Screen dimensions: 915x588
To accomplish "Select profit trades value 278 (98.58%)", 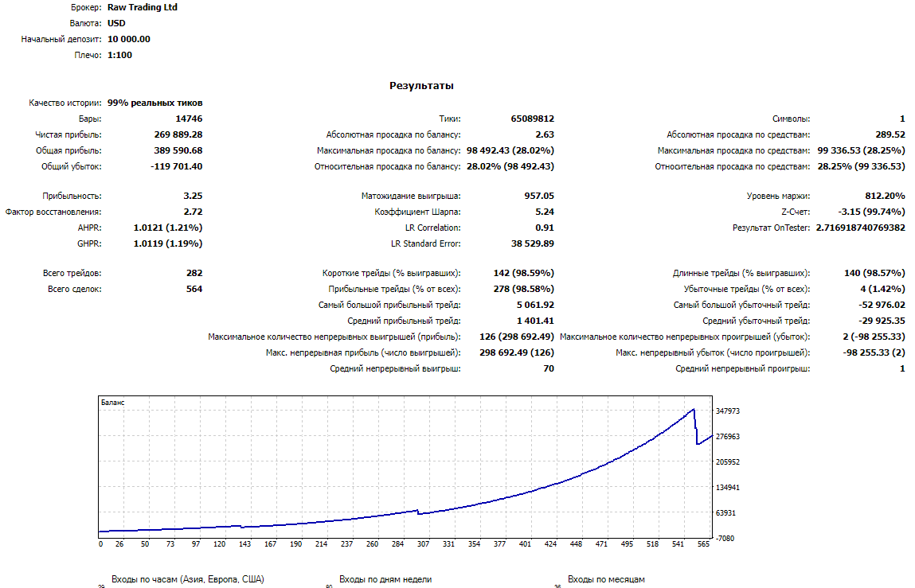I will point(524,289).
